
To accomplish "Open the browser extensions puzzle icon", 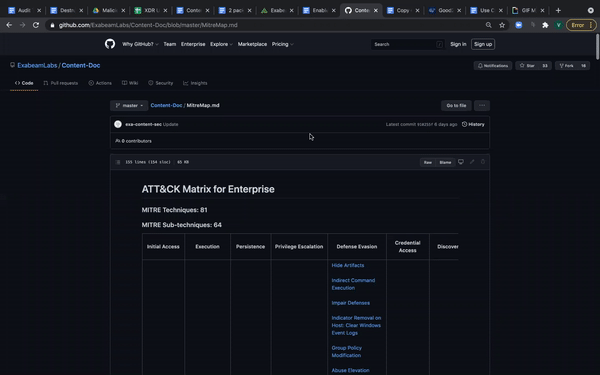I will (x=545, y=25).
